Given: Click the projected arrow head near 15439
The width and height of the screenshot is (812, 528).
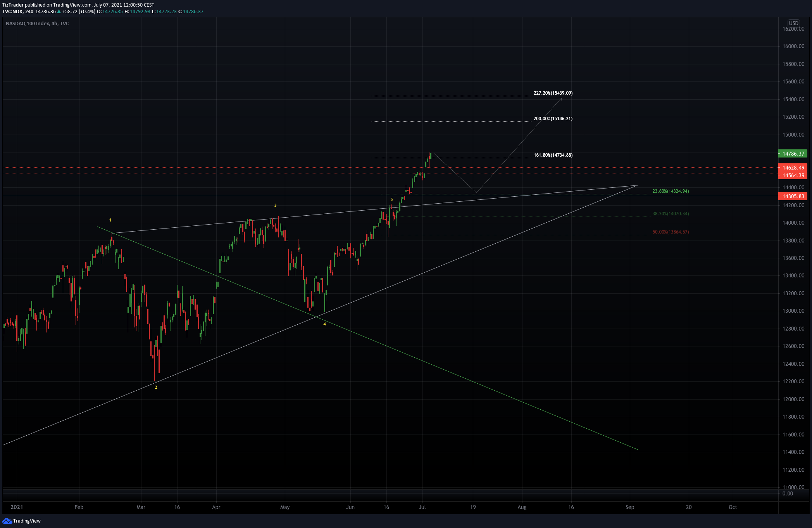Looking at the screenshot, I should coord(561,99).
